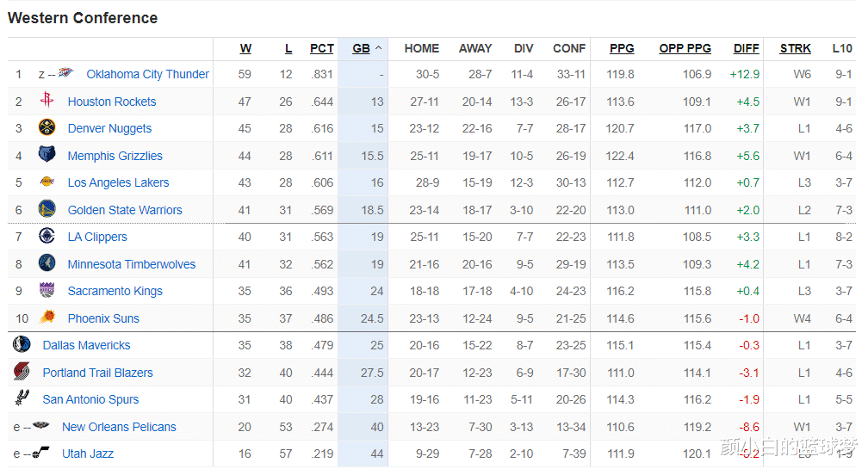Open the Utah Jazz team link
The height and width of the screenshot is (469, 868).
[x=88, y=454]
